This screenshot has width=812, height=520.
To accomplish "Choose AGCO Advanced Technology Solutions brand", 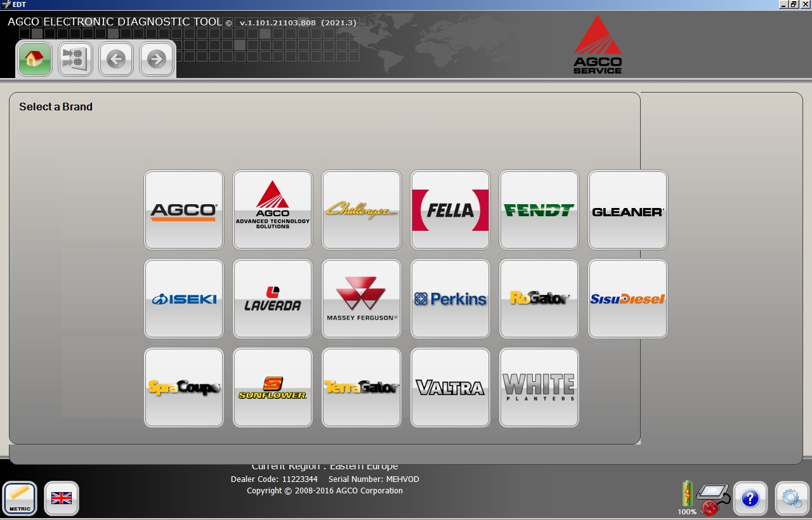I will tap(273, 210).
